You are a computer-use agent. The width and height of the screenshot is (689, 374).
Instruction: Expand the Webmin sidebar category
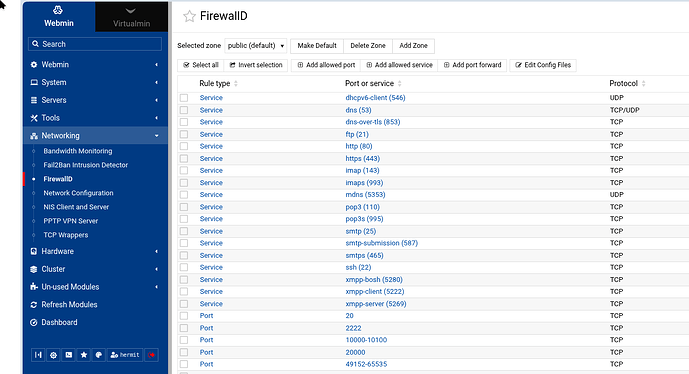pyautogui.click(x=156, y=65)
